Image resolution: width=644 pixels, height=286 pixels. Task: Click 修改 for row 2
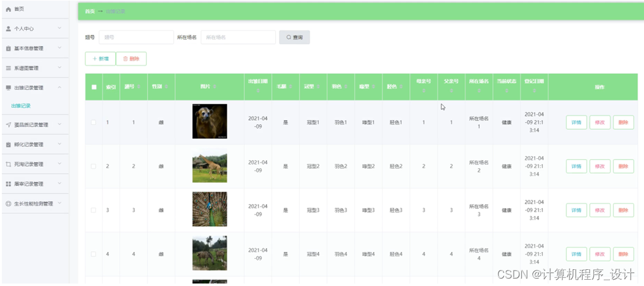click(x=600, y=166)
